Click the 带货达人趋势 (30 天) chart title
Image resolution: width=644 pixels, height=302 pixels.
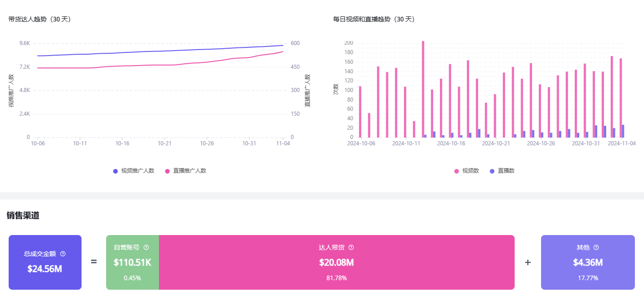pyautogui.click(x=40, y=19)
